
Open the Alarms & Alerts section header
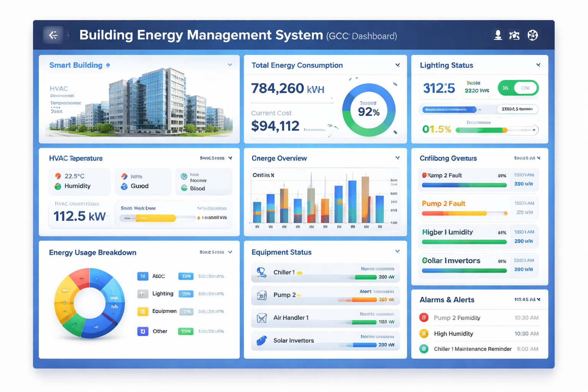447,300
